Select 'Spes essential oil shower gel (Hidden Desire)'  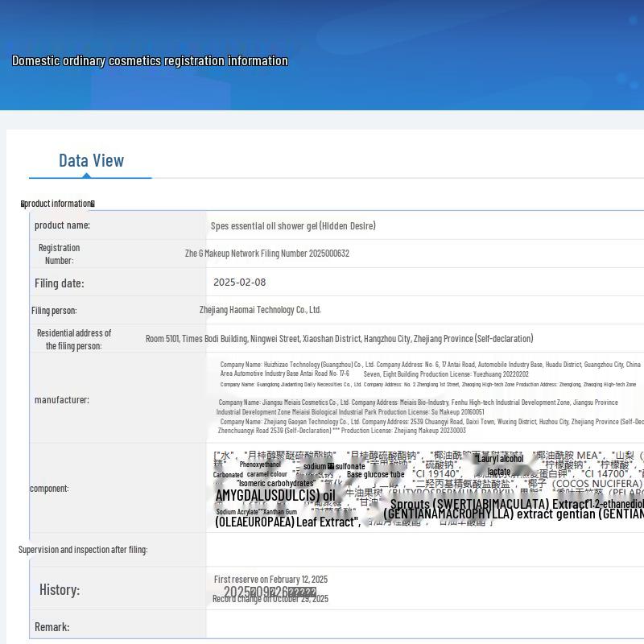293,226
